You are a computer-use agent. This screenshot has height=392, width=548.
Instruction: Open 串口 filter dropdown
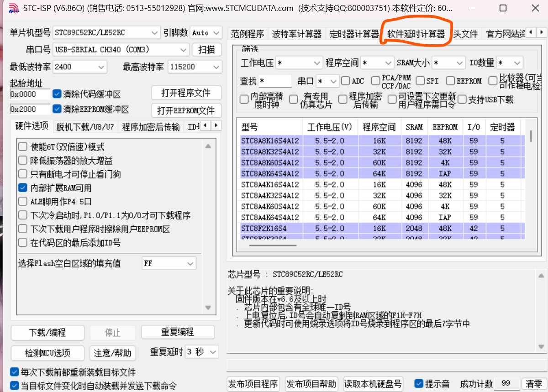point(327,81)
